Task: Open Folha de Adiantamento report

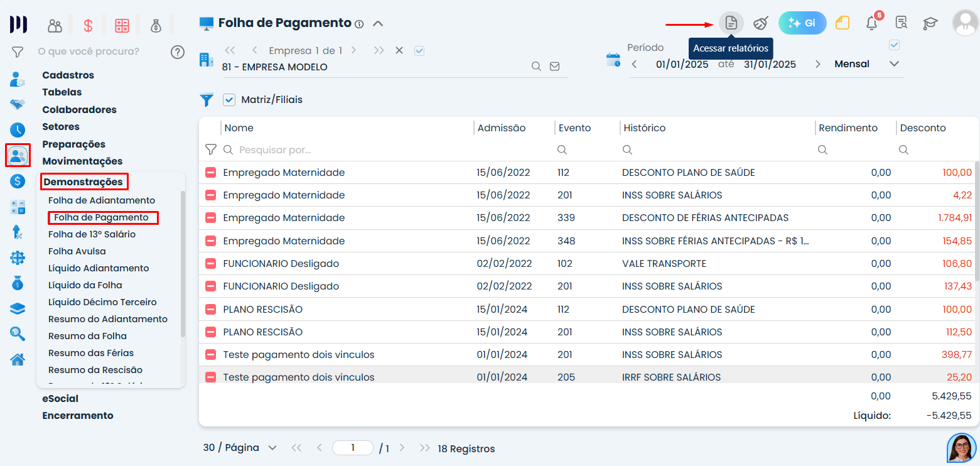Action: coord(102,200)
